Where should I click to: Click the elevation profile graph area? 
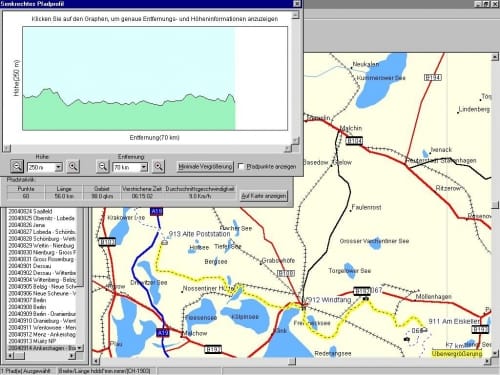pyautogui.click(x=155, y=78)
